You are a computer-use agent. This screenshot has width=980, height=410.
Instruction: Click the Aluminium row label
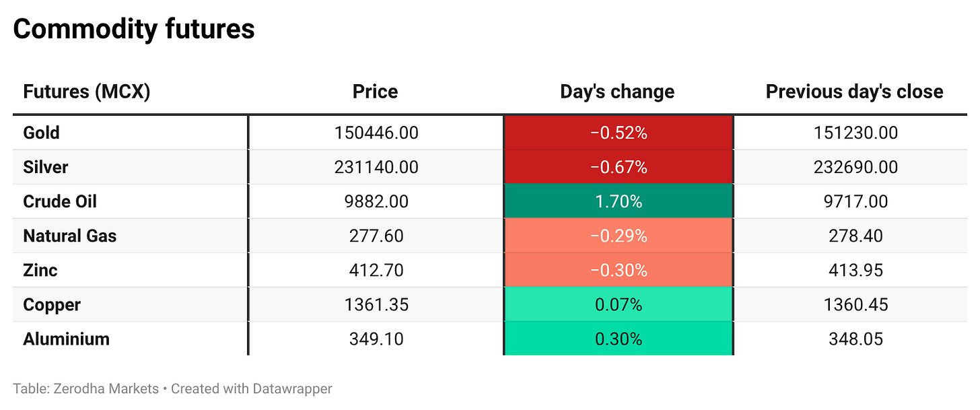pos(66,339)
